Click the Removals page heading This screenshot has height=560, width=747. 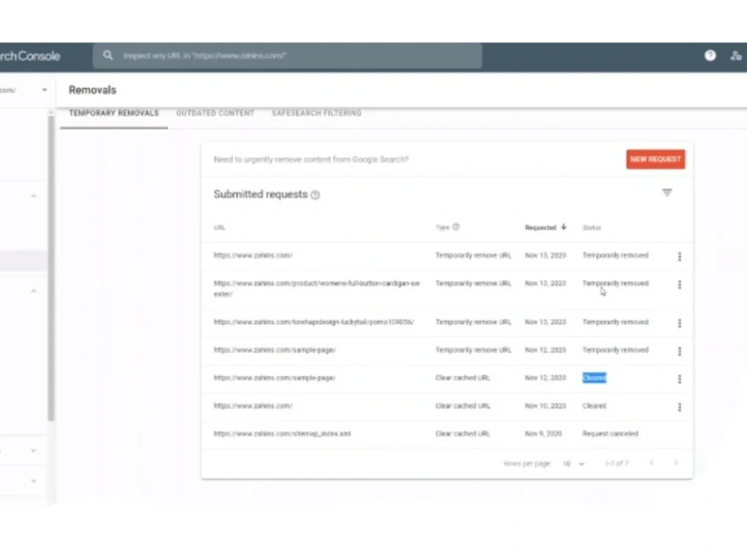coord(93,90)
